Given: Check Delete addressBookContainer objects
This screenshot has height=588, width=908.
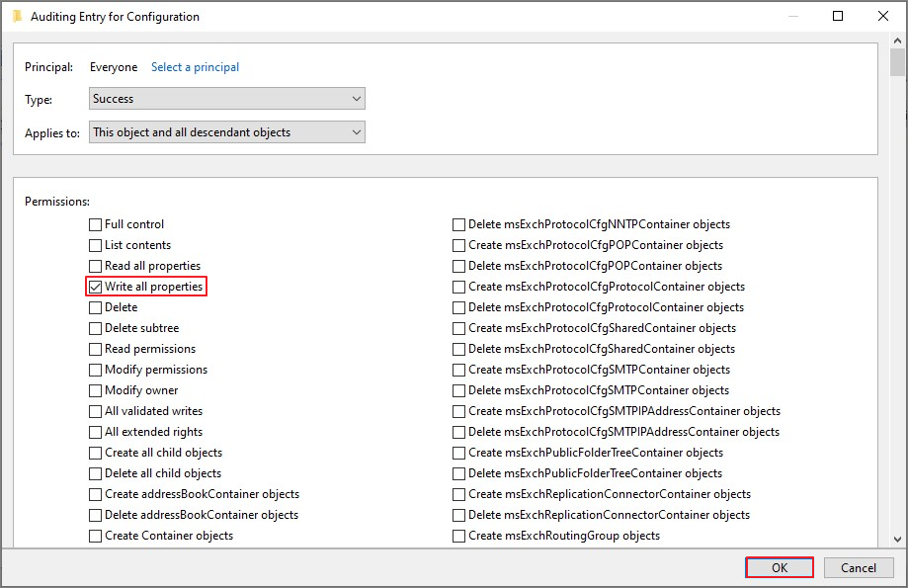Looking at the screenshot, I should tap(96, 515).
